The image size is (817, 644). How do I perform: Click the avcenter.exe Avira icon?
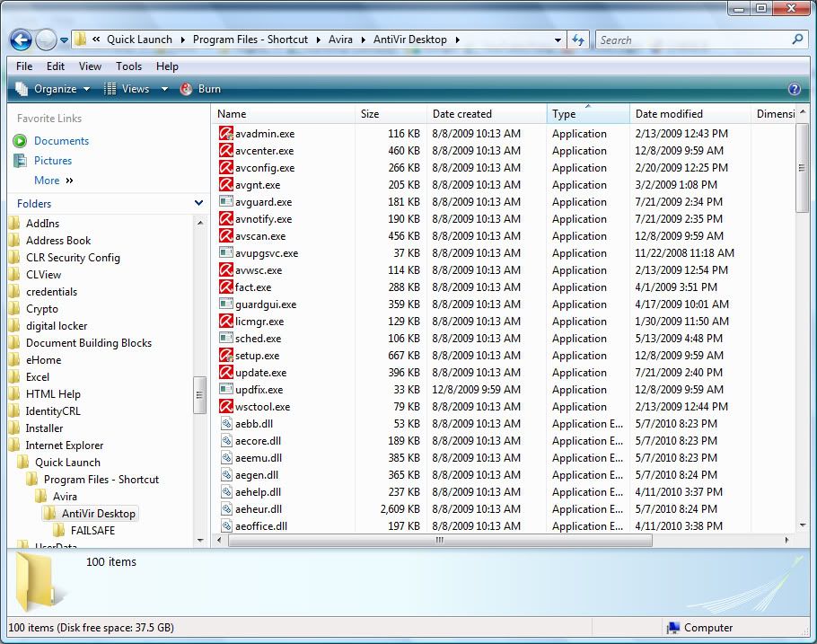point(226,151)
